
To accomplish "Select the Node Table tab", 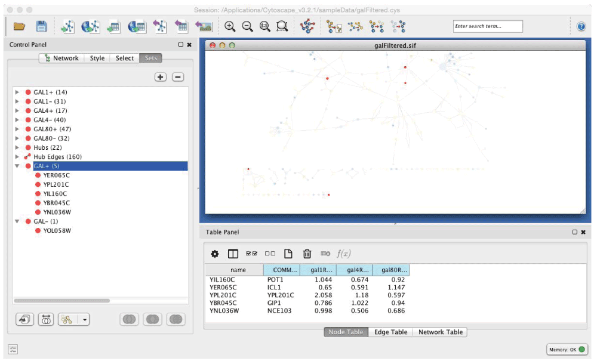I will 346,332.
